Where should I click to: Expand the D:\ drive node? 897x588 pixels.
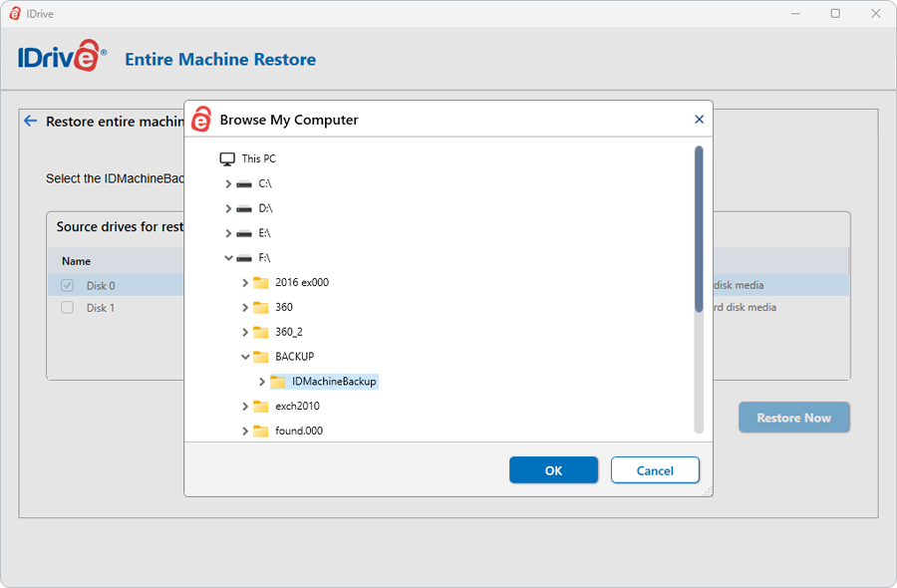(228, 208)
